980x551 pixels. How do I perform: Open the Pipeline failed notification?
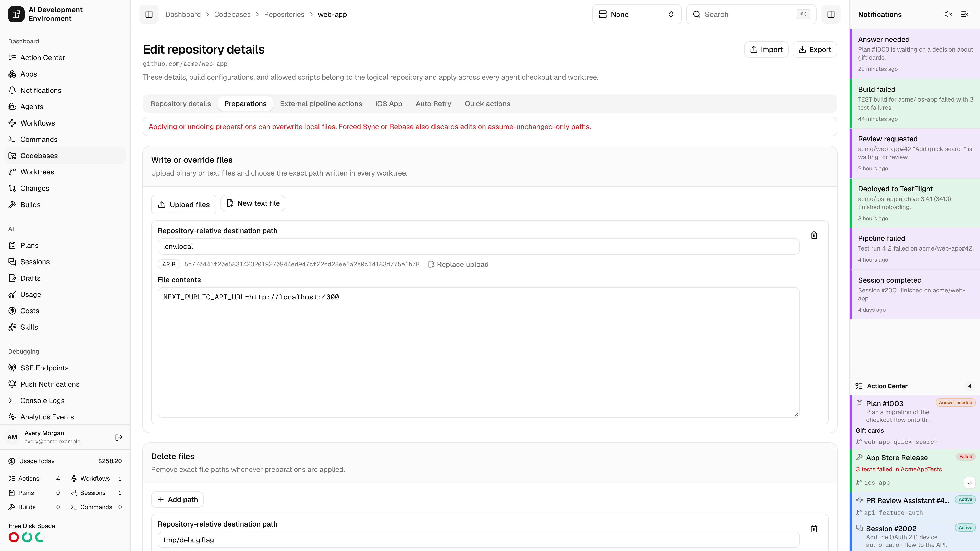(915, 249)
